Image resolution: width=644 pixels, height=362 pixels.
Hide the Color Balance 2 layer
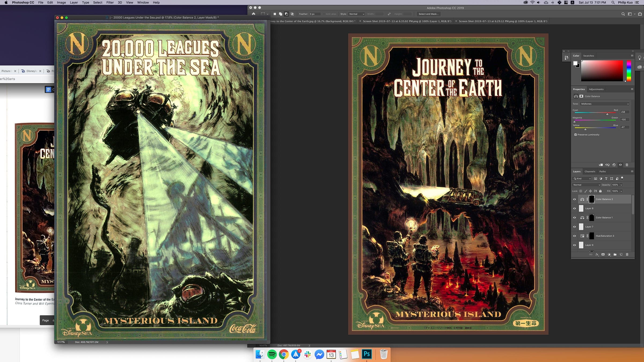coord(575,199)
